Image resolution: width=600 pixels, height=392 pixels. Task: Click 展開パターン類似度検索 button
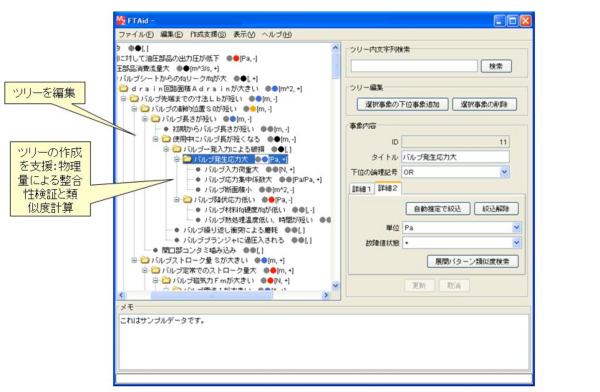click(473, 261)
